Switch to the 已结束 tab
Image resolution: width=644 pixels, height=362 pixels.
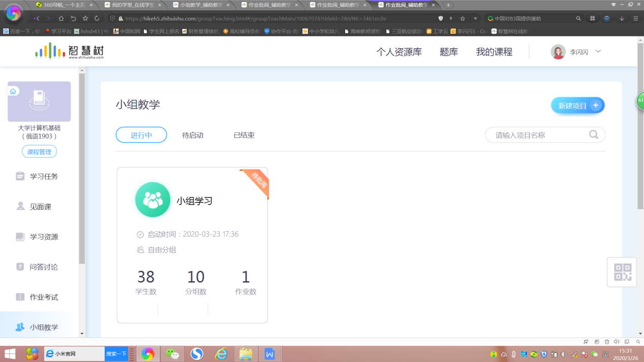point(244,135)
